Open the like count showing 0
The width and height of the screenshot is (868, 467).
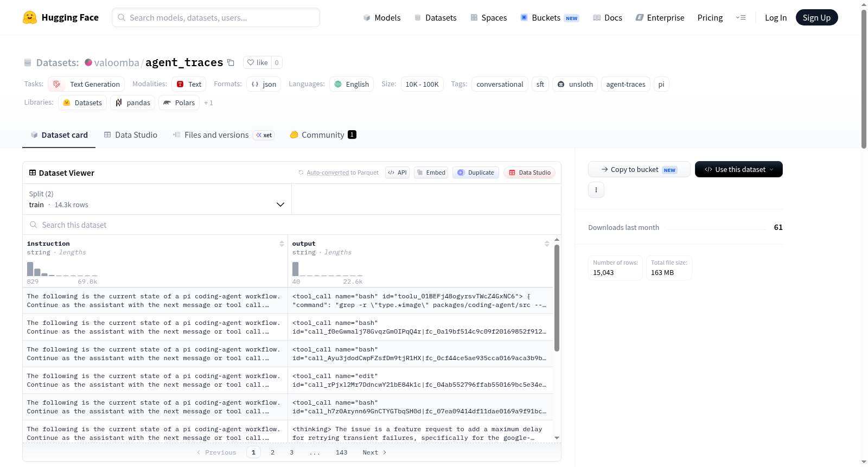pyautogui.click(x=277, y=62)
